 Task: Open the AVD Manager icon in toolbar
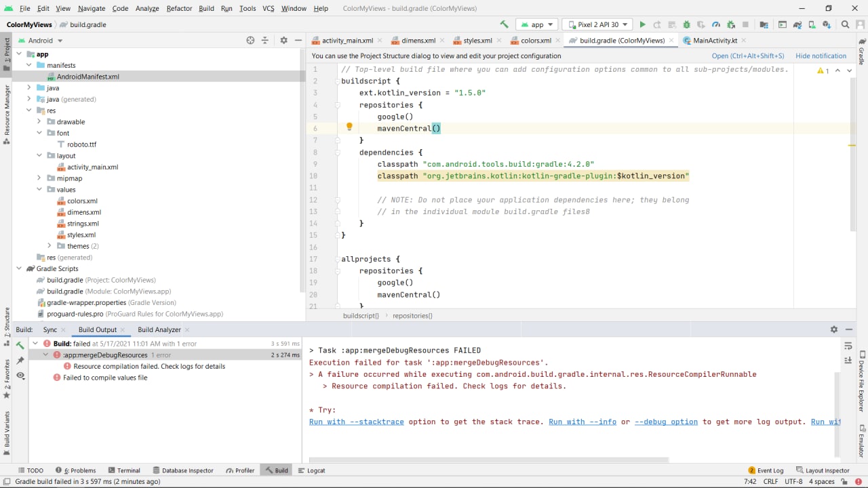[812, 24]
